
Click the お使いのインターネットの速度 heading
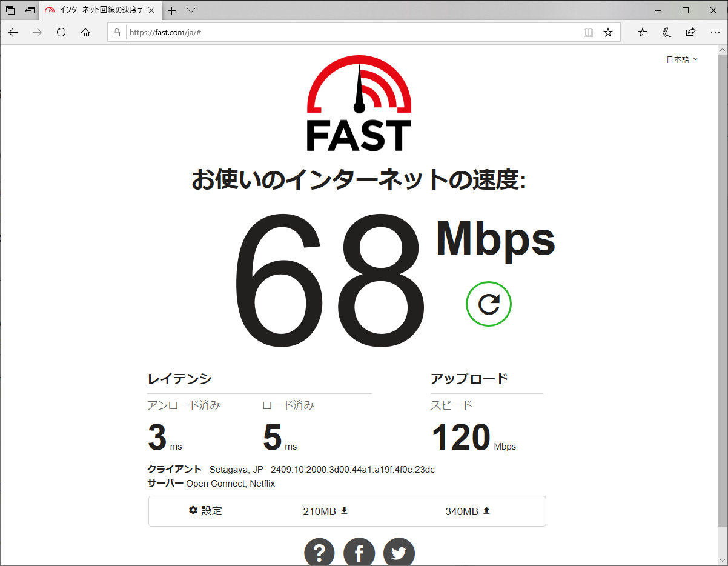(x=359, y=180)
